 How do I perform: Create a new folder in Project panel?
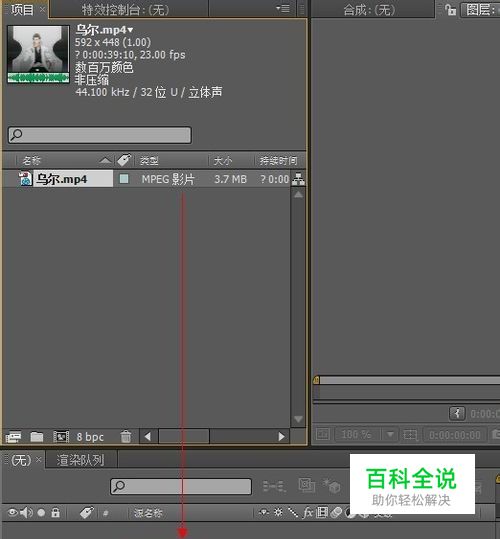pyautogui.click(x=37, y=437)
